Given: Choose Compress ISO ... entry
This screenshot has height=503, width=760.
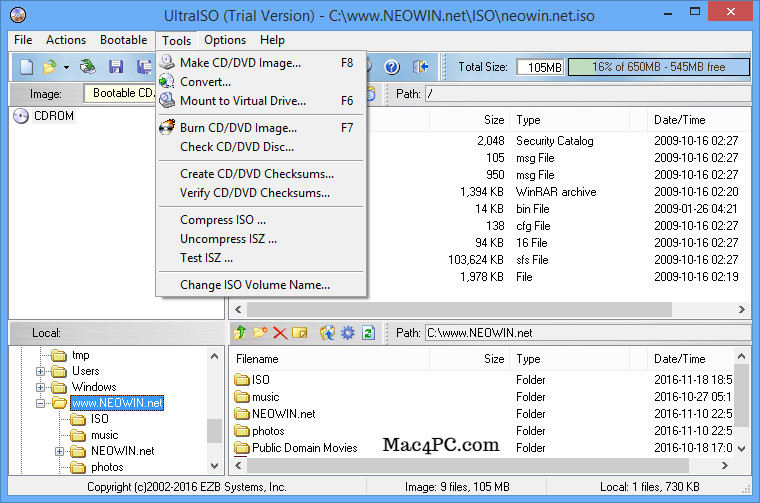Looking at the screenshot, I should (261, 220).
